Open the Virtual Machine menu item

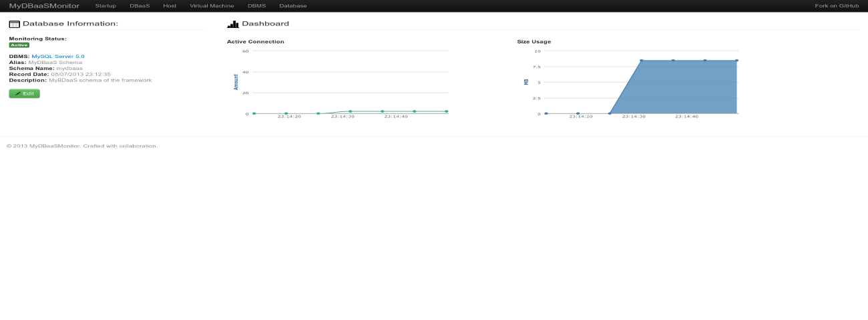click(x=212, y=5)
